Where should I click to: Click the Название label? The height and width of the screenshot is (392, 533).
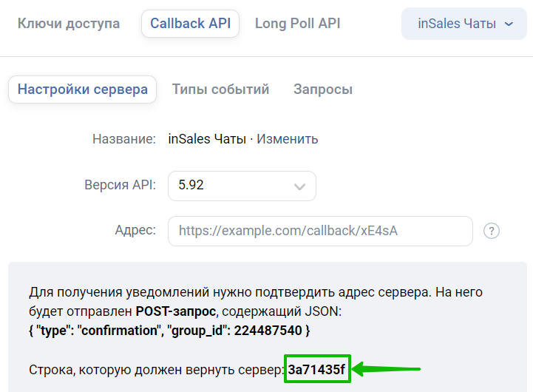(124, 139)
